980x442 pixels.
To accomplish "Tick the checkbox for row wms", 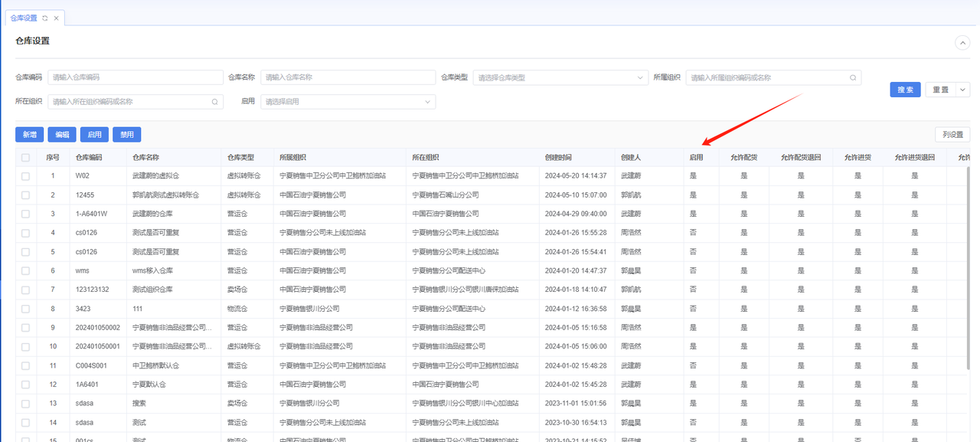I will [x=26, y=270].
